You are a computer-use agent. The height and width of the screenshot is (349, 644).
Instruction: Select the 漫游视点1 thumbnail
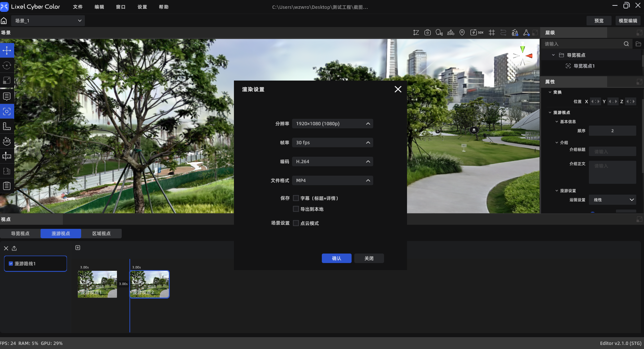coord(97,284)
